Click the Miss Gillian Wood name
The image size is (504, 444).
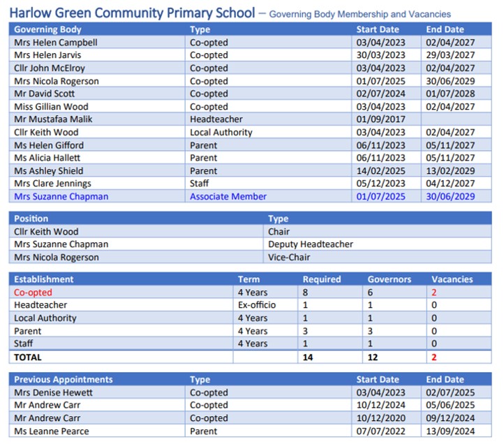point(51,107)
